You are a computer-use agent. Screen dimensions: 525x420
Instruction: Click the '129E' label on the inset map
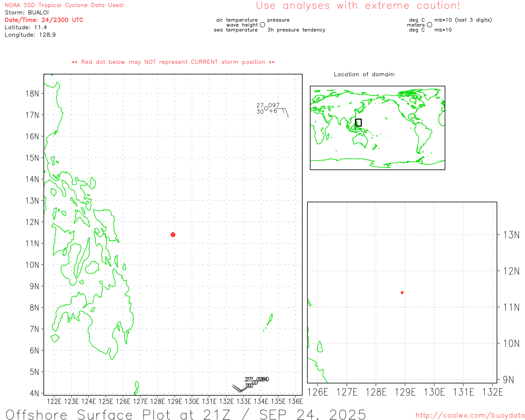405,392
